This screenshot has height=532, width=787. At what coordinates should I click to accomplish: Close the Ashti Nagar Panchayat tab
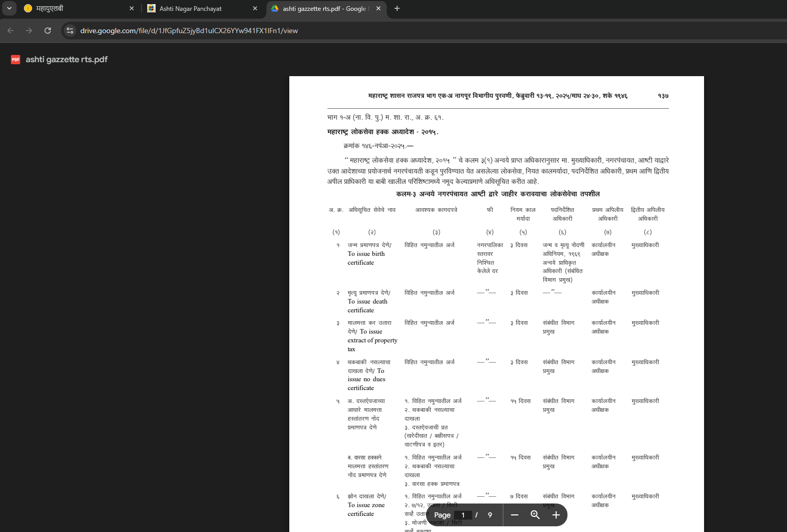pyautogui.click(x=255, y=8)
